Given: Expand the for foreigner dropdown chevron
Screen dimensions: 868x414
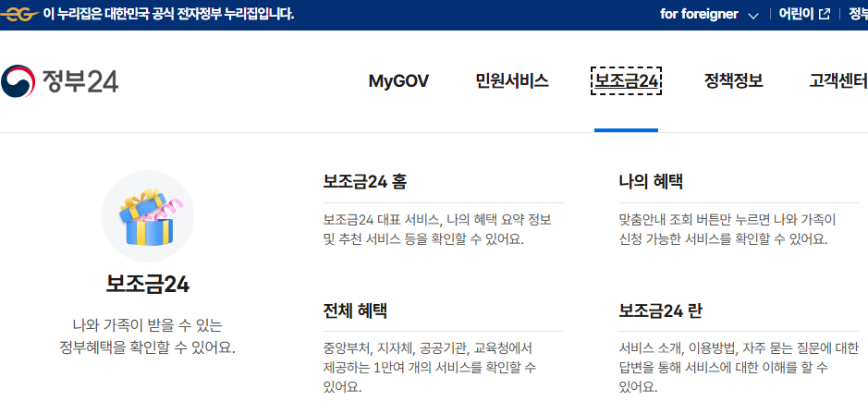Looking at the screenshot, I should coord(752,15).
